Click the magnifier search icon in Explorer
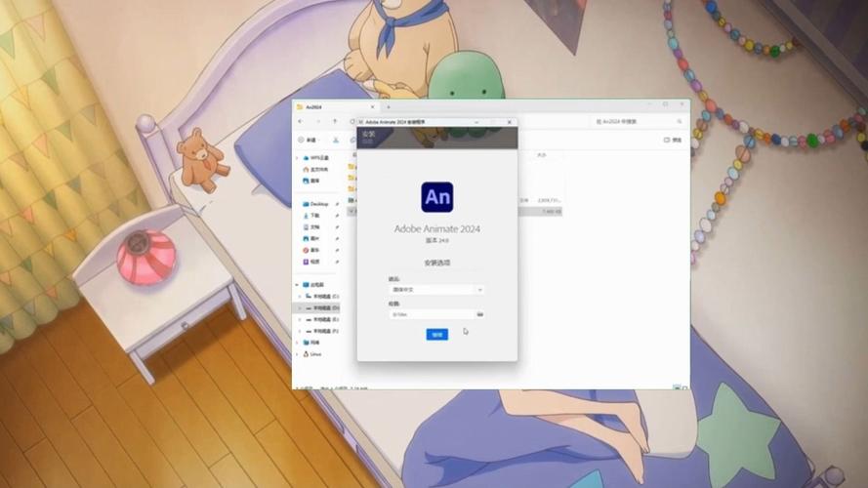 tap(680, 121)
